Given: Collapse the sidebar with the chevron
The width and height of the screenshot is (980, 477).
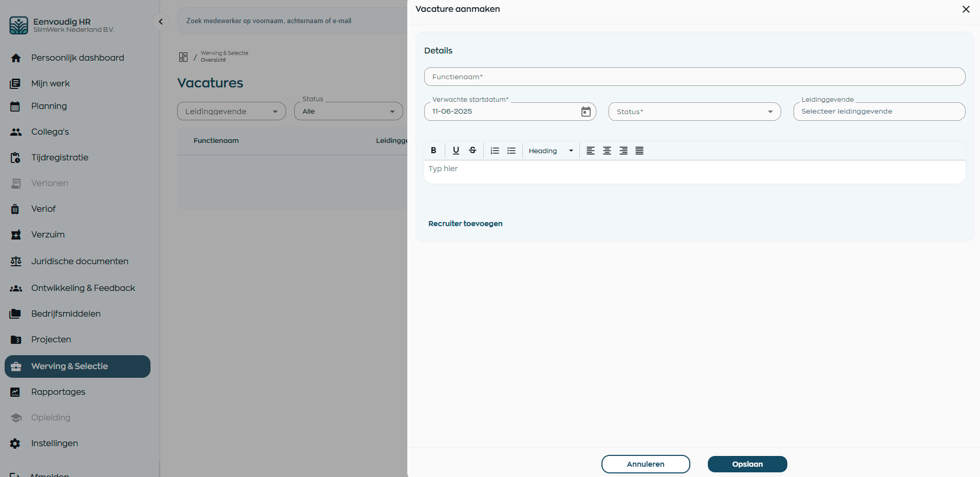Looking at the screenshot, I should pyautogui.click(x=161, y=22).
